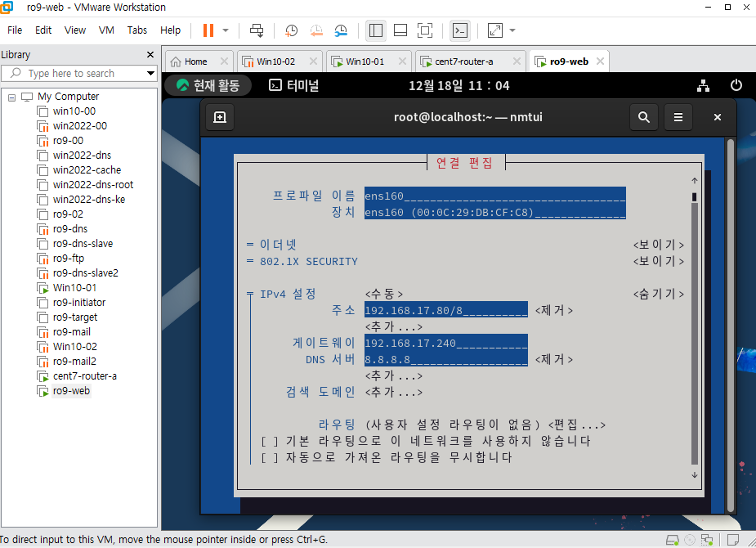
Task: Click the profile name field ens160
Action: [x=495, y=196]
